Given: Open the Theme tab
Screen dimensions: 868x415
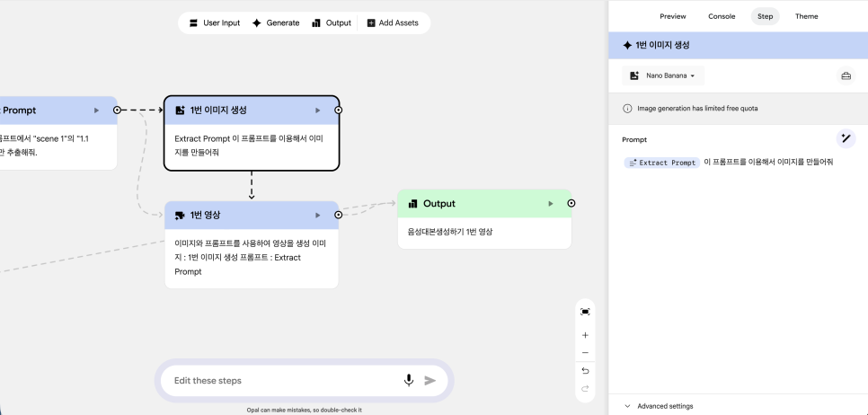Looking at the screenshot, I should [x=807, y=16].
